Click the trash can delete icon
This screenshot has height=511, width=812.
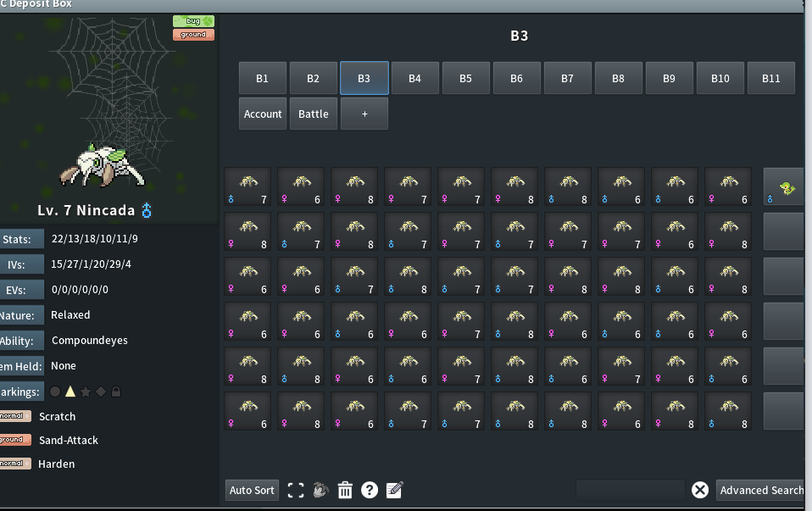click(x=345, y=490)
